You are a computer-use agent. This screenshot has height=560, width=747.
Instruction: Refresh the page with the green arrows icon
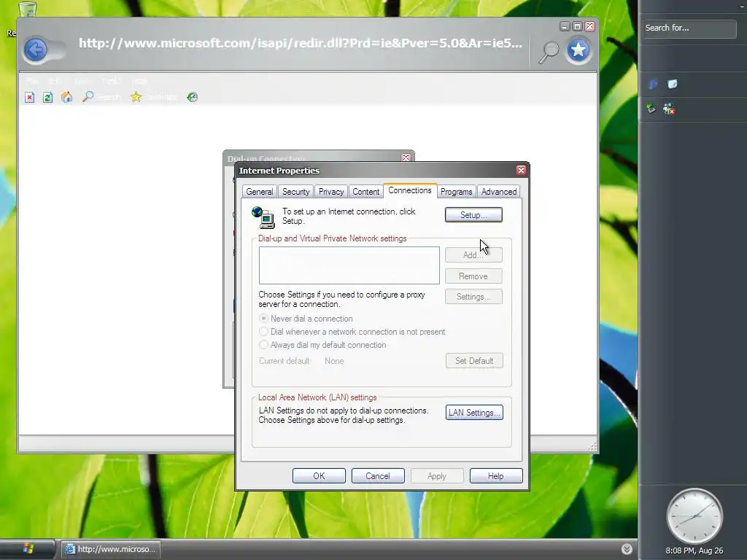[47, 98]
